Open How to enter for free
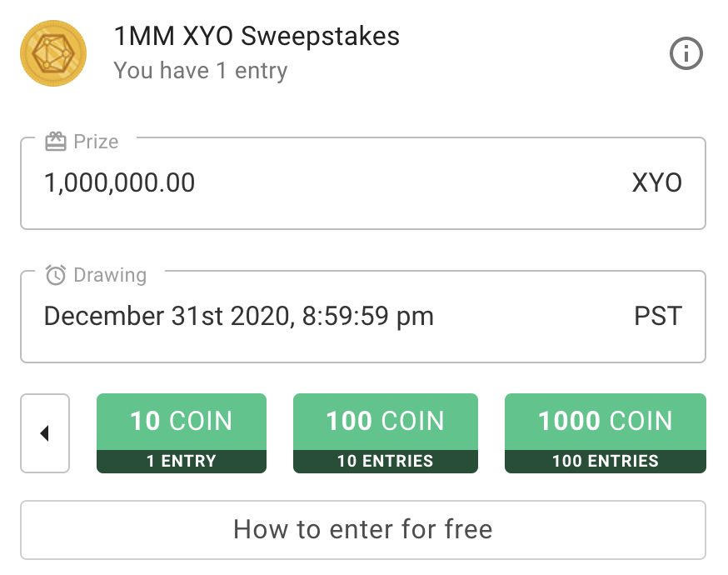728x575 pixels. tap(363, 530)
